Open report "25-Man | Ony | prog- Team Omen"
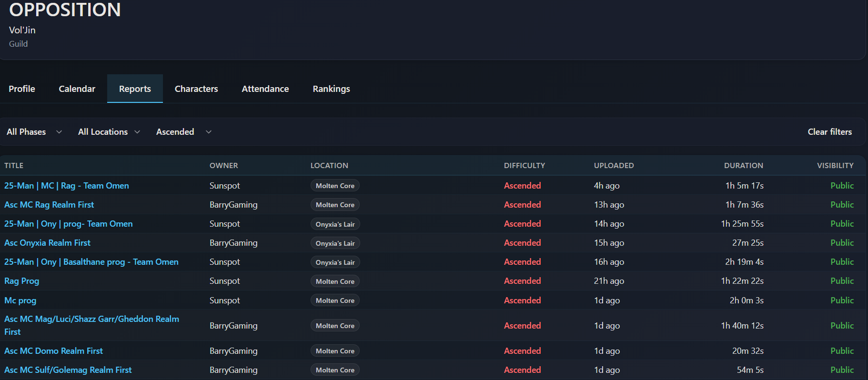The height and width of the screenshot is (380, 868). point(69,224)
